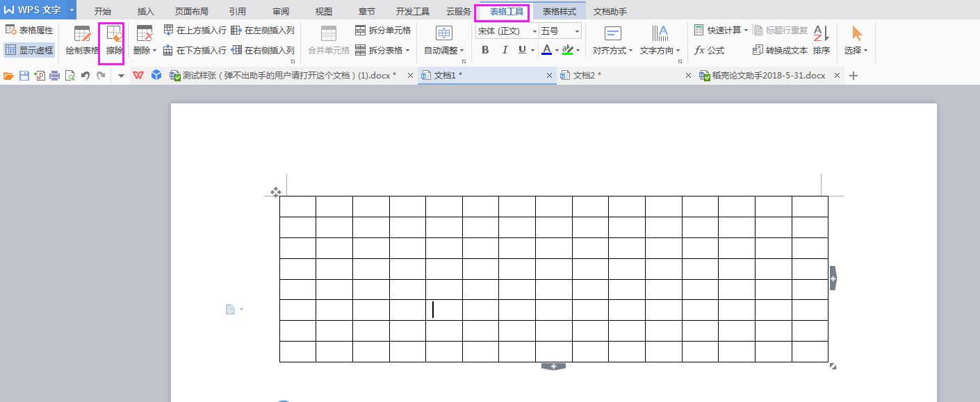Viewport: 980px width, 402px height.
Task: Toggle italic formatting
Action: pyautogui.click(x=504, y=50)
